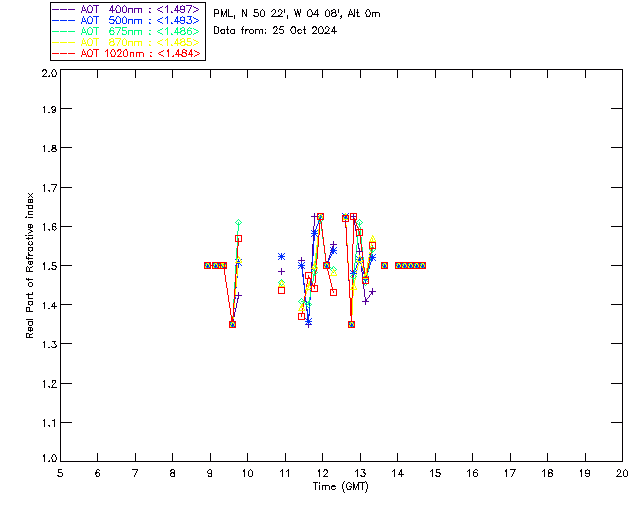The image size is (640, 512).
Task: Click the y-axis tick label 1.1
Action: pyautogui.click(x=49, y=423)
